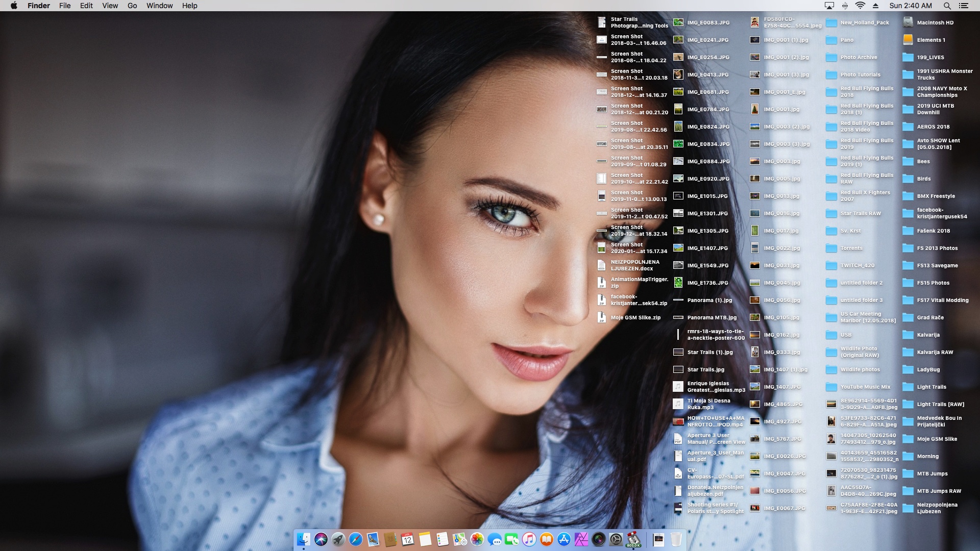The height and width of the screenshot is (551, 980).
Task: Open the Trash in the dock
Action: tap(676, 539)
